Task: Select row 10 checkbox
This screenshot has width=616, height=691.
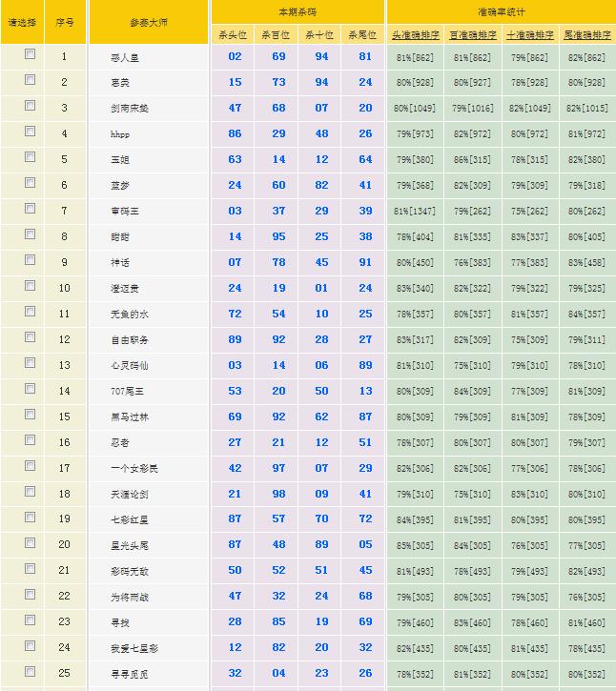Action: click(x=30, y=286)
